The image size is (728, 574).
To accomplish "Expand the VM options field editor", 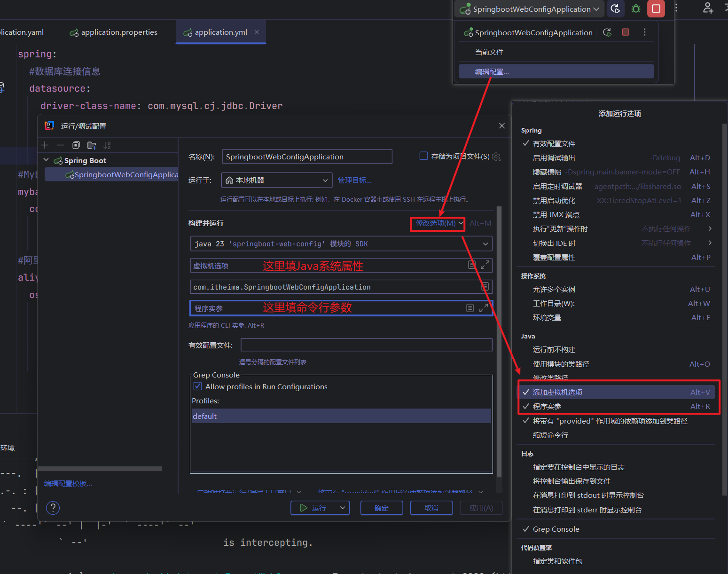I will [485, 265].
